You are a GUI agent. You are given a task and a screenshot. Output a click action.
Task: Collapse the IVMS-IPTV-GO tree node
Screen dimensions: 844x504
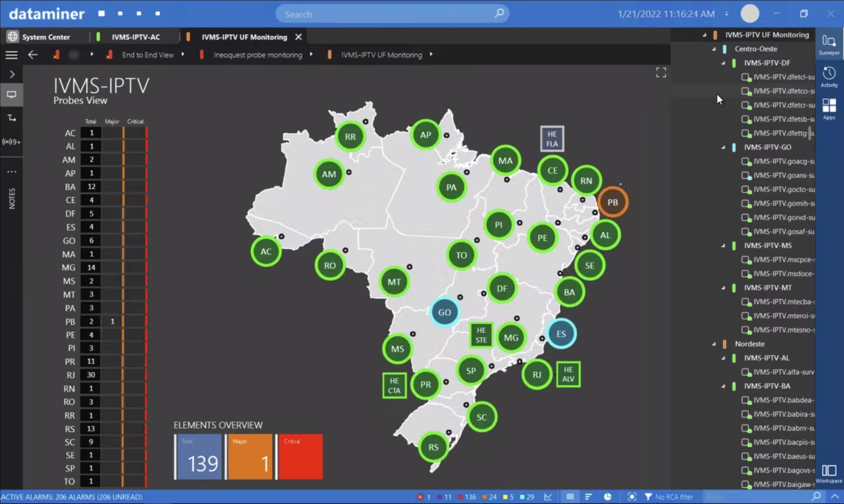click(723, 147)
